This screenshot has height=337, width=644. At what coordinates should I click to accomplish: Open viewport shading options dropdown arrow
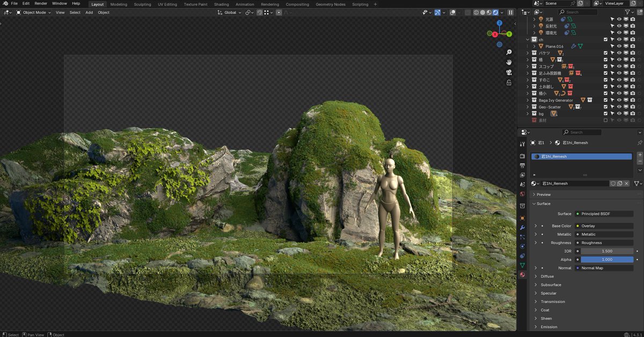(x=501, y=12)
